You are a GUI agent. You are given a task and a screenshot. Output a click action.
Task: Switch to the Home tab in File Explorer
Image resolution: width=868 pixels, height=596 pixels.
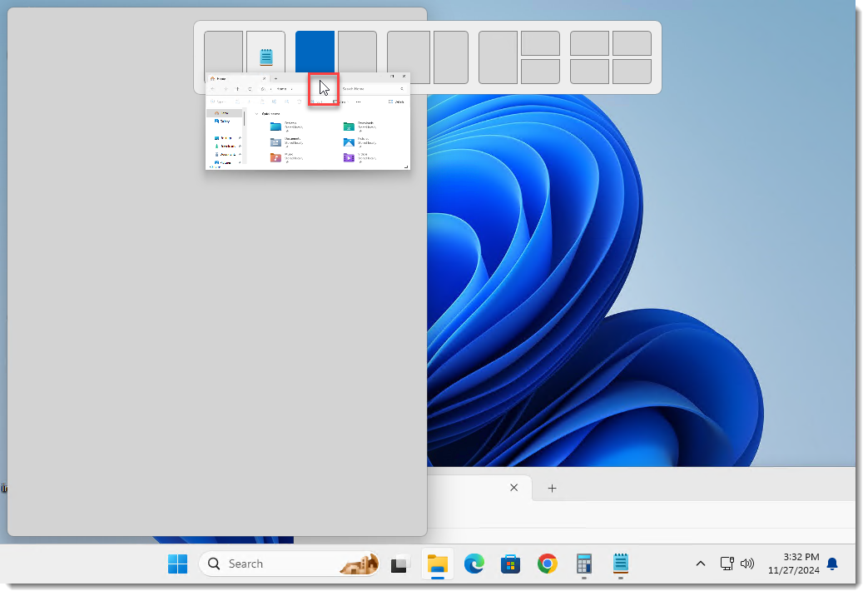(x=221, y=78)
